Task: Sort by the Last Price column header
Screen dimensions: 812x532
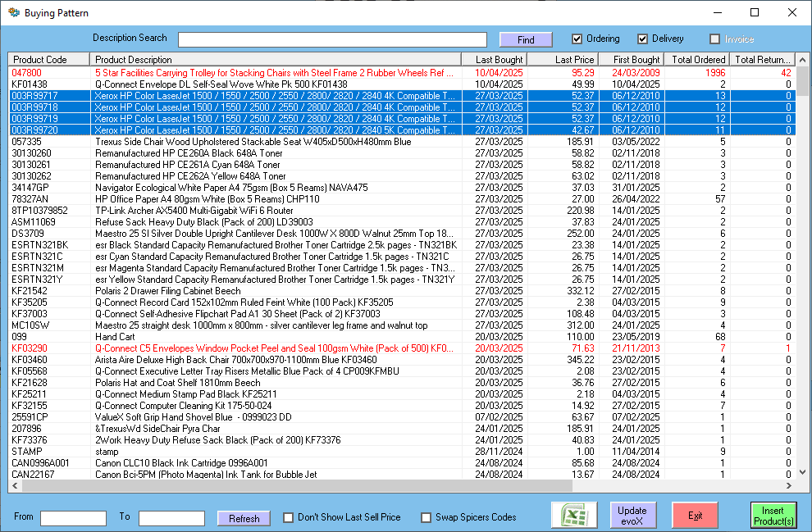Action: click(x=563, y=60)
